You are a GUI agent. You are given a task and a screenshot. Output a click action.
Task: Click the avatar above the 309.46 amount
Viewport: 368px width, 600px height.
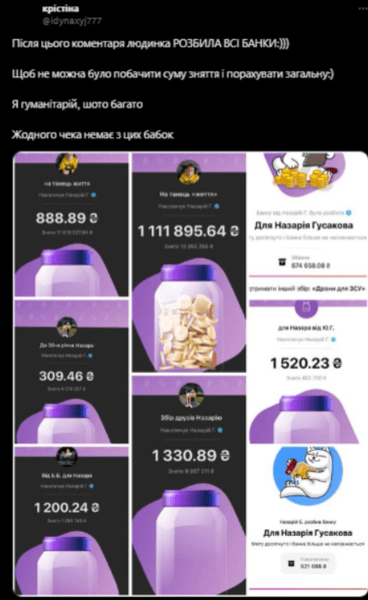click(x=67, y=327)
